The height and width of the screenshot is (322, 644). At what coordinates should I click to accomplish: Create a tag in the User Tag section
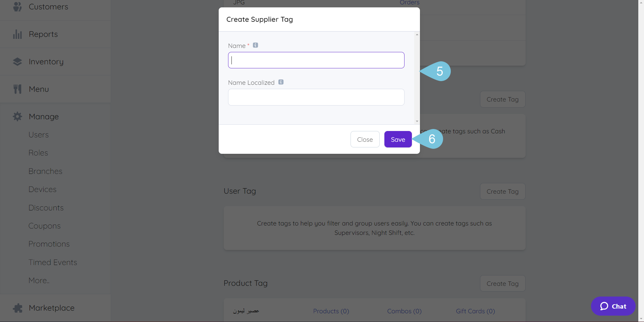(x=502, y=191)
